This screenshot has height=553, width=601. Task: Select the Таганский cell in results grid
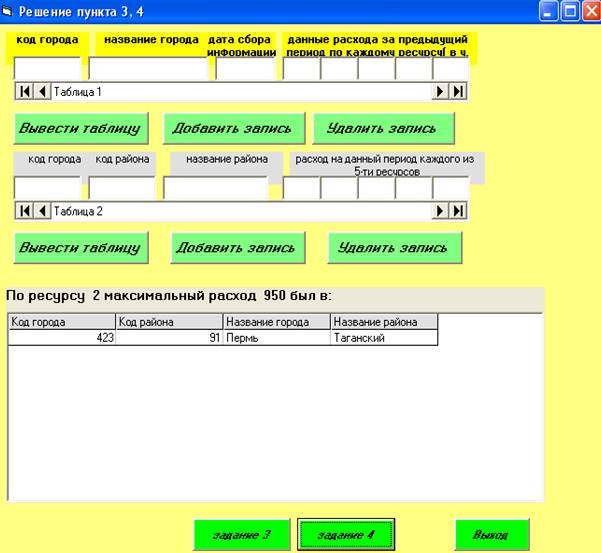[384, 338]
